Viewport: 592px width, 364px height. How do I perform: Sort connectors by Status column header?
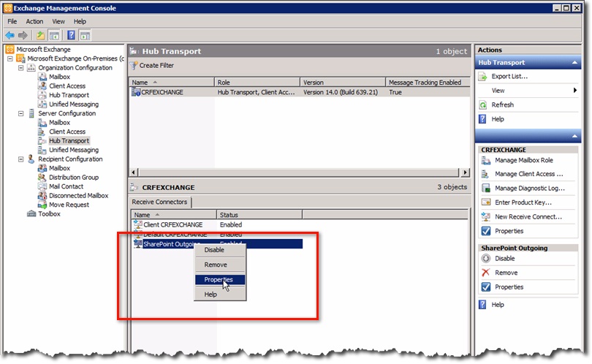(x=259, y=215)
